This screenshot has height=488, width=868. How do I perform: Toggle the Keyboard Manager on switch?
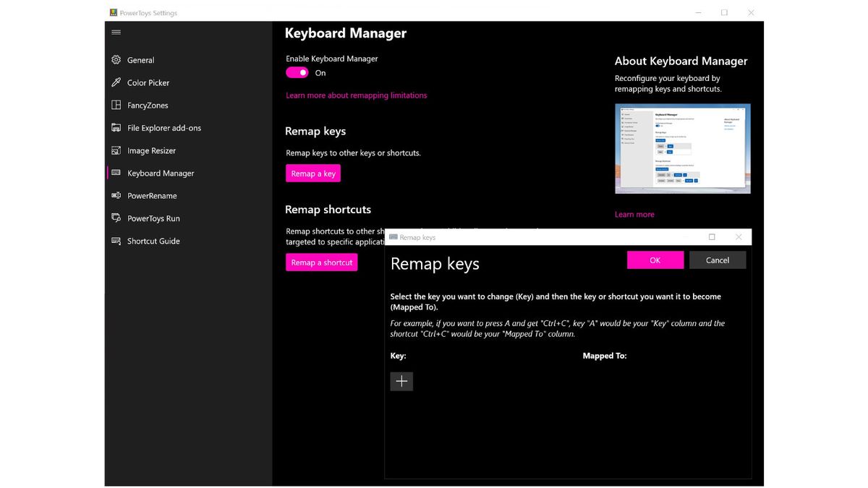pos(297,72)
